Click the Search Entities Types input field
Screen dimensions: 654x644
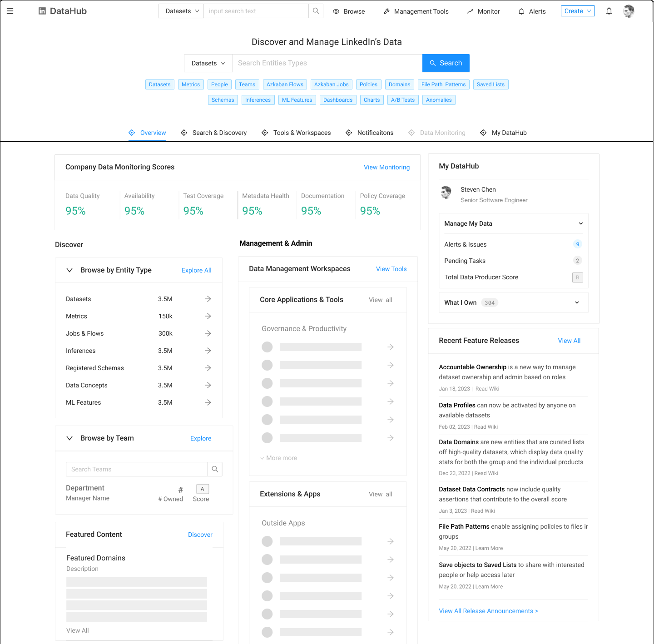point(327,63)
